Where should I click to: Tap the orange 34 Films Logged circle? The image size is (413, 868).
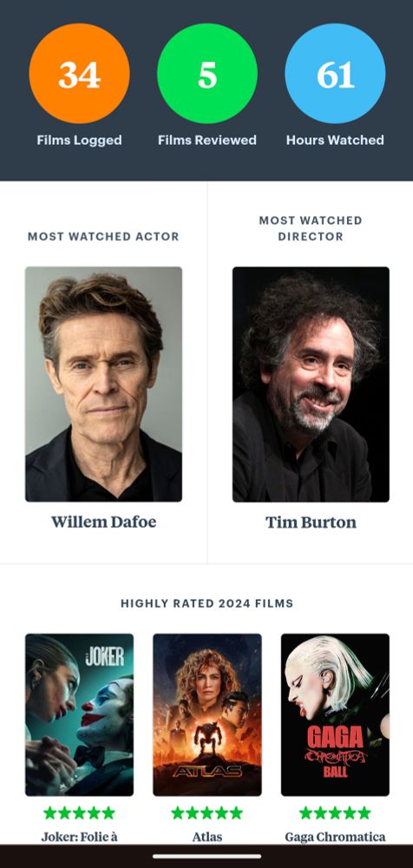pyautogui.click(x=79, y=73)
